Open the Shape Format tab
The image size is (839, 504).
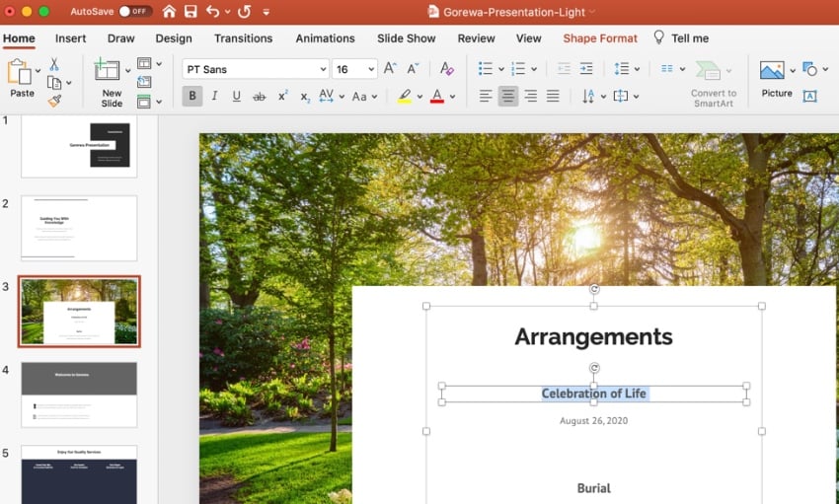(x=600, y=38)
